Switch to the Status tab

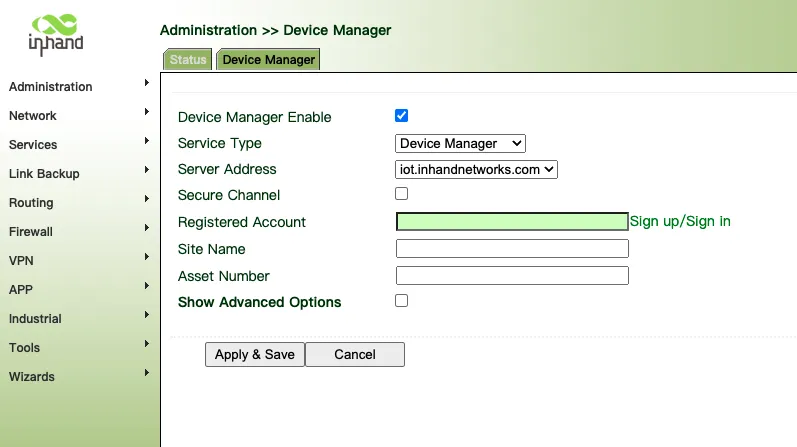point(188,59)
